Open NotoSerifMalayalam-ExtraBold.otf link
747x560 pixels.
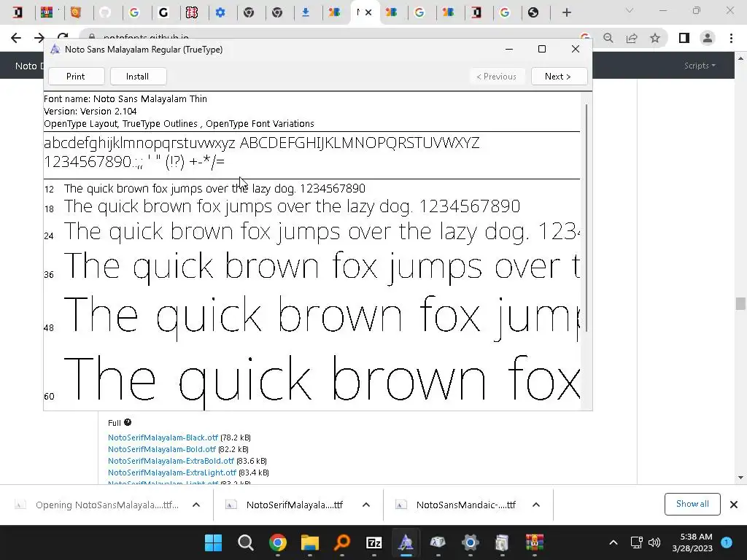[x=171, y=461]
